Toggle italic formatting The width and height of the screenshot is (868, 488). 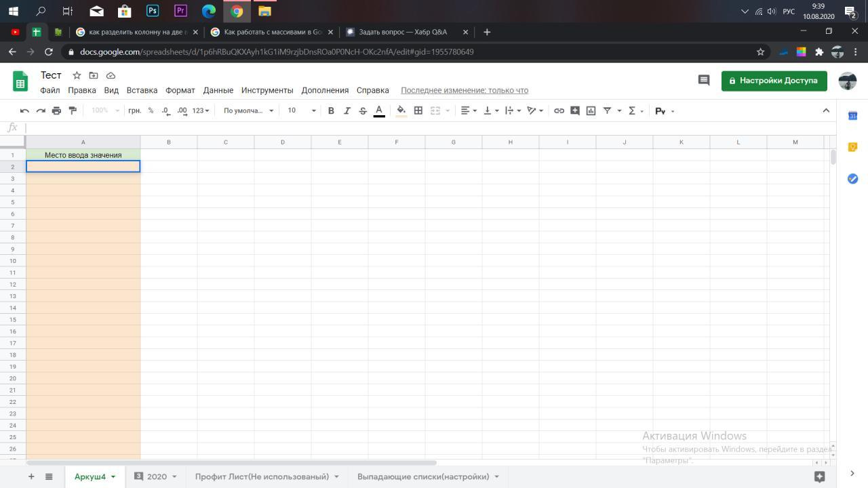pos(347,110)
